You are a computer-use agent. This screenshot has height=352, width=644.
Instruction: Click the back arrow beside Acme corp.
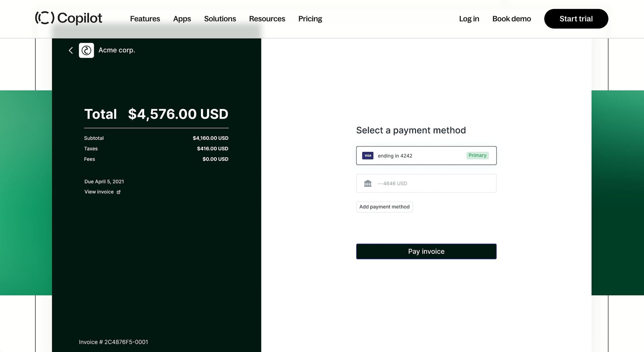point(71,51)
